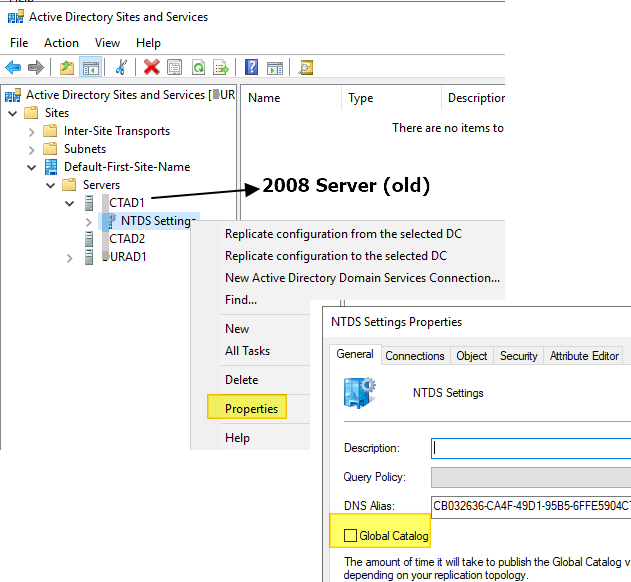Screen dimensions: 631x582
Task: Click the Up one level folder icon
Action: coord(67,67)
